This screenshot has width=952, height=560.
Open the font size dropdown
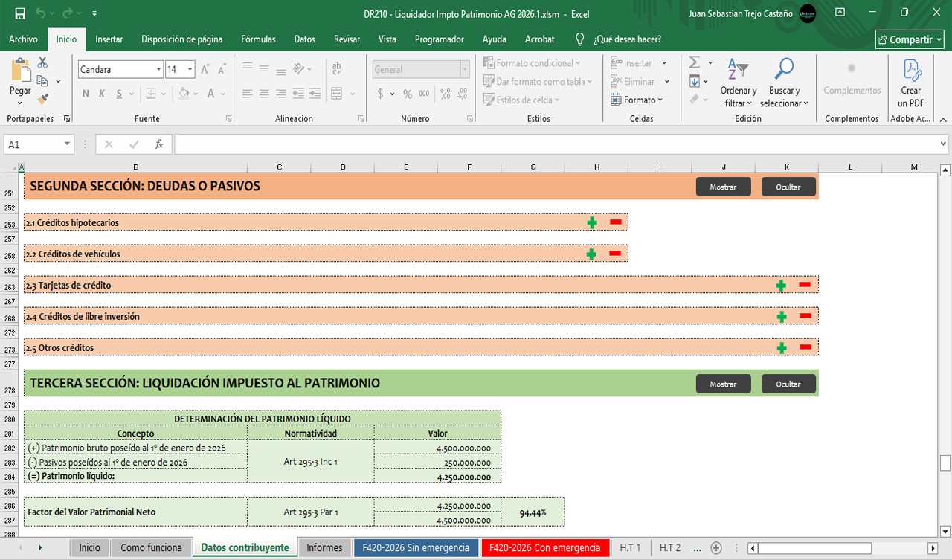pos(190,70)
